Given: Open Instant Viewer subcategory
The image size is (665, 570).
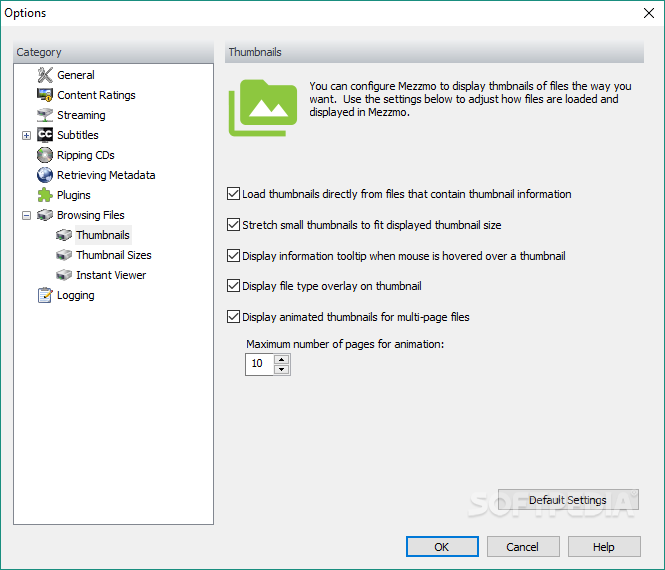Looking at the screenshot, I should [x=111, y=275].
